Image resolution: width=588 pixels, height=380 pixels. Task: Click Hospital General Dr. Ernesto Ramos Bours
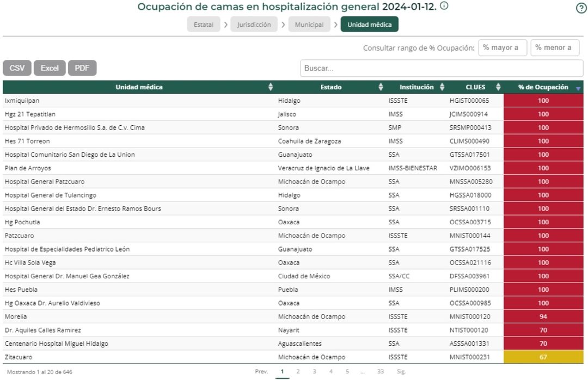click(83, 209)
